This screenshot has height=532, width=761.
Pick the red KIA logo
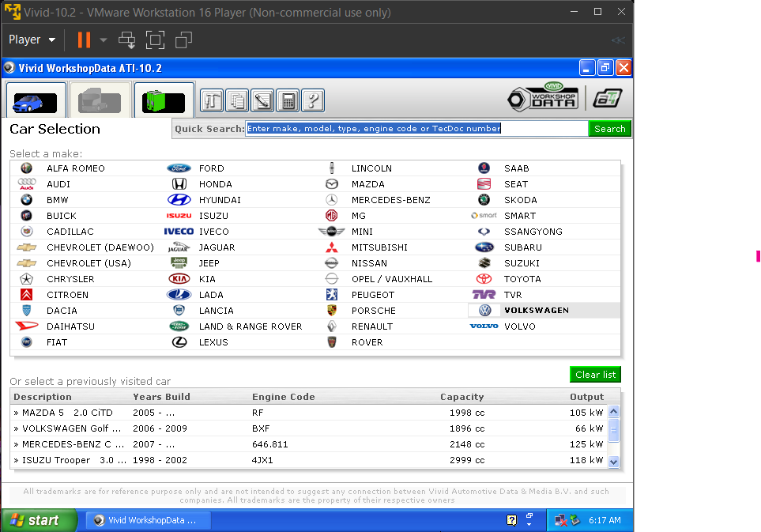pos(179,279)
